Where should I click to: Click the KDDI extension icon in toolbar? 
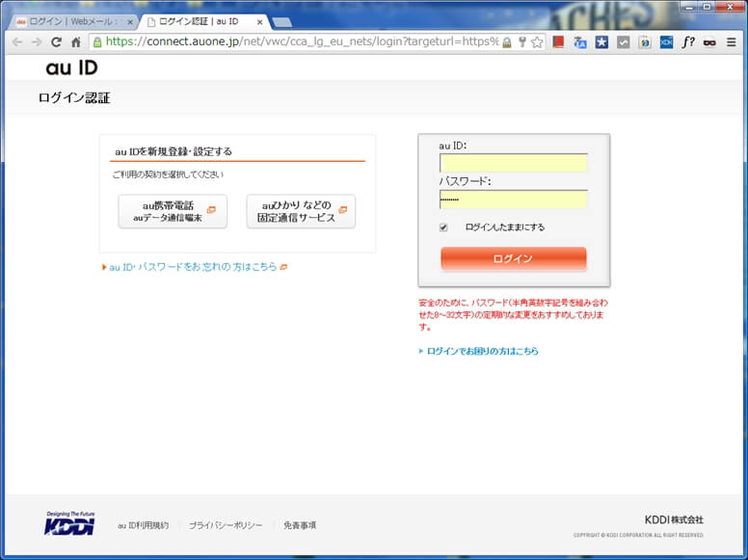666,42
